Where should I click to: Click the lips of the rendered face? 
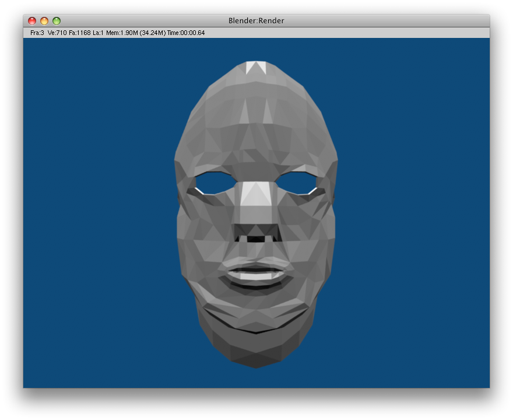pos(256,273)
